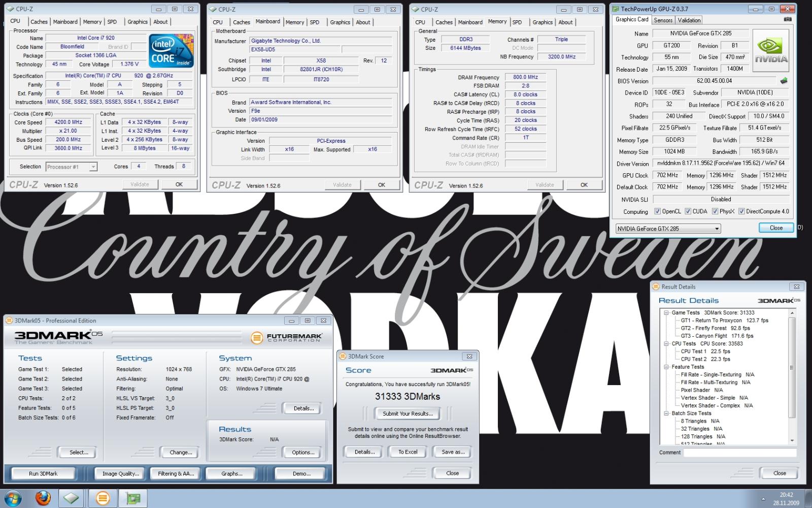The height and width of the screenshot is (508, 812).
Task: Click the Close button in the GPU-Z window
Action: 776,228
